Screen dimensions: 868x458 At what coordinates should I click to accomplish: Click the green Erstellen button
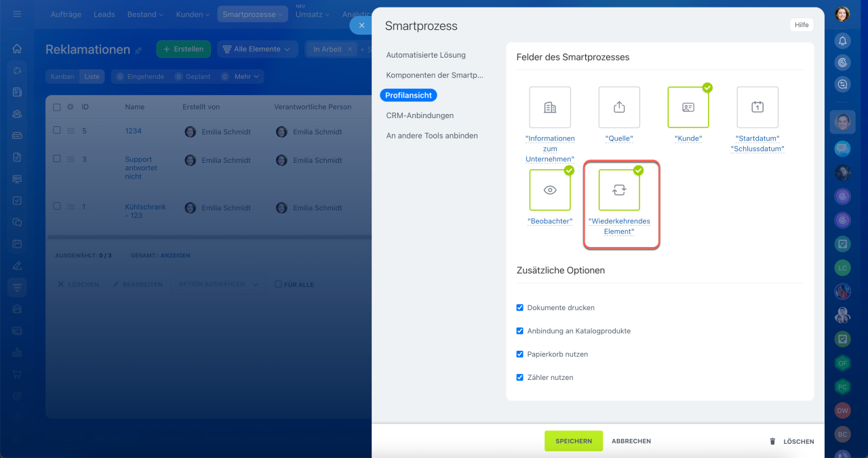[183, 49]
